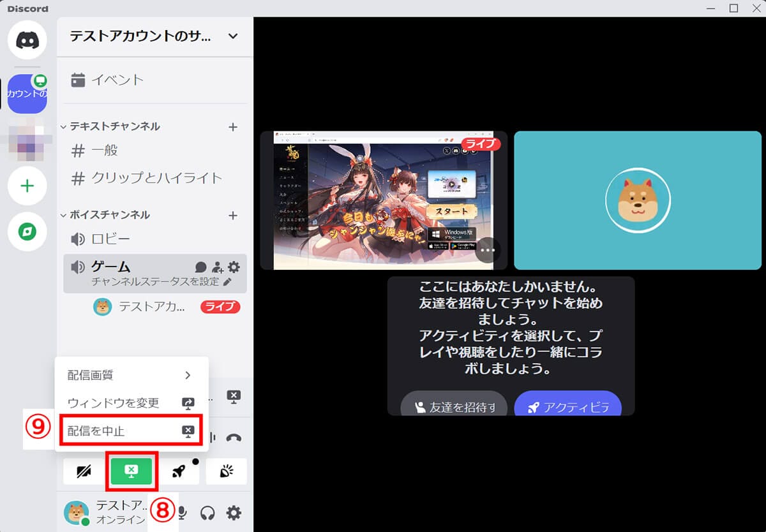Create channel in ボイスチャンネル category
The image size is (766, 532).
pyautogui.click(x=233, y=216)
